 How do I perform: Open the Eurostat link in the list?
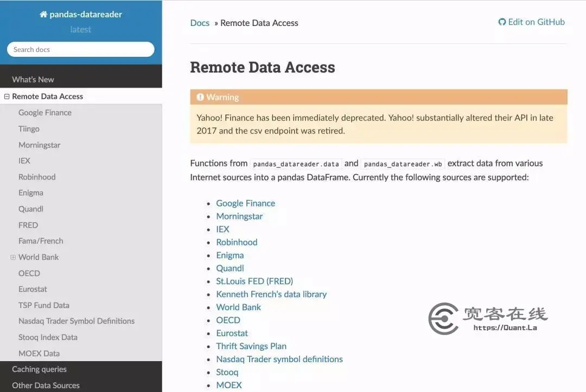point(232,333)
